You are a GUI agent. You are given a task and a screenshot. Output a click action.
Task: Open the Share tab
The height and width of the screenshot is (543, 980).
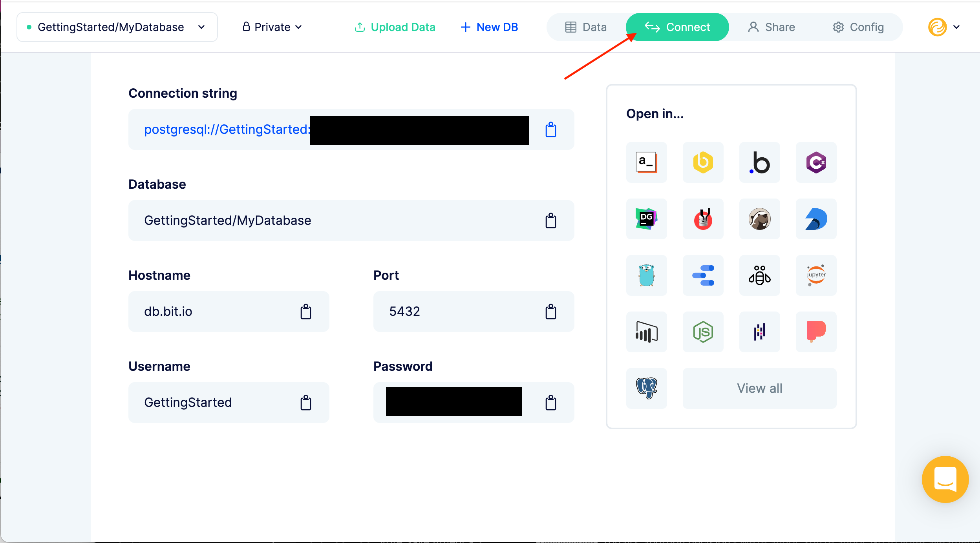tap(771, 27)
